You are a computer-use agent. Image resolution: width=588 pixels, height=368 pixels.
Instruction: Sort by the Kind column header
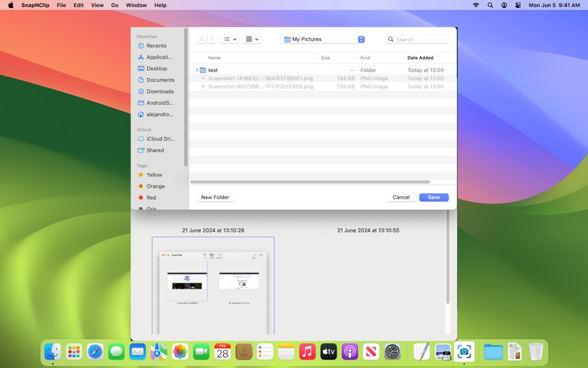click(x=365, y=58)
